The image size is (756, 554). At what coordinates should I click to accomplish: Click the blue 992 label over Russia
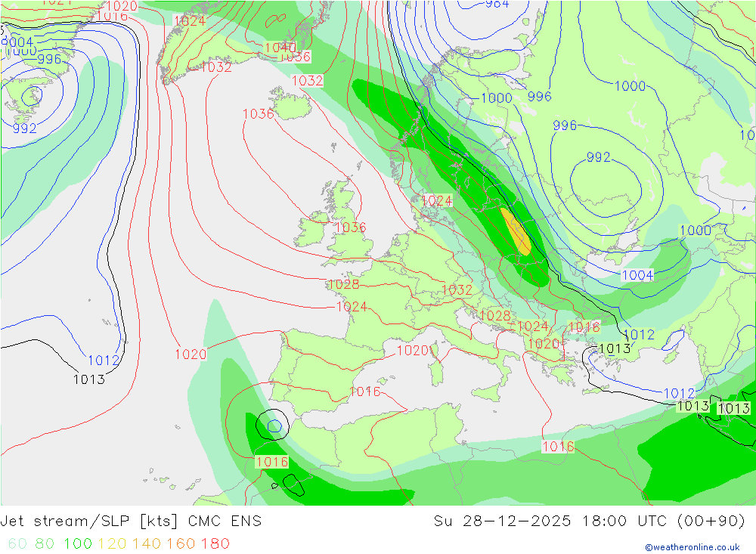click(x=599, y=157)
